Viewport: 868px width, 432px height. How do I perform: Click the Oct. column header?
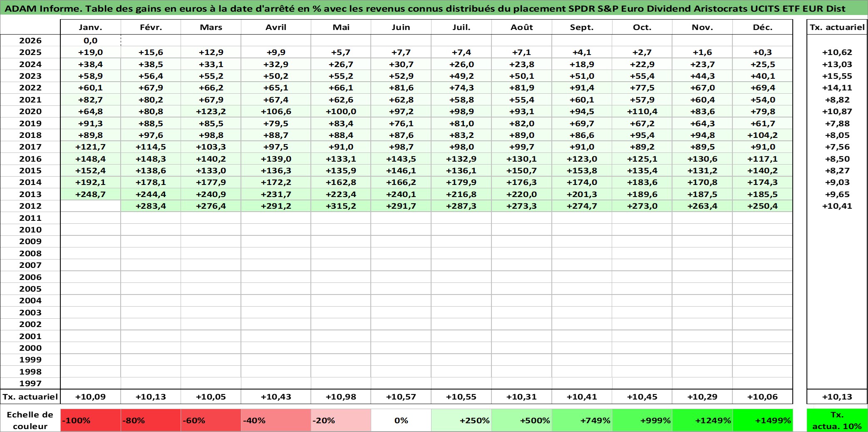(642, 27)
